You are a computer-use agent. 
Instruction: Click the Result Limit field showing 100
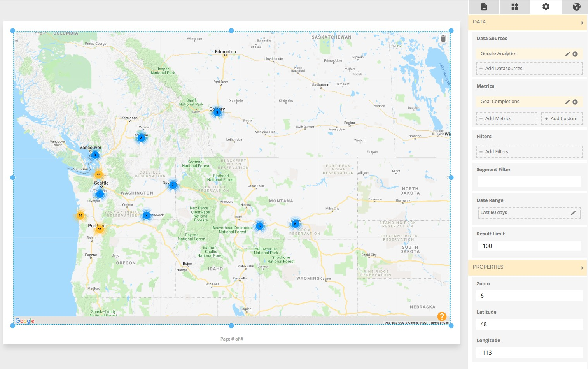(x=529, y=246)
